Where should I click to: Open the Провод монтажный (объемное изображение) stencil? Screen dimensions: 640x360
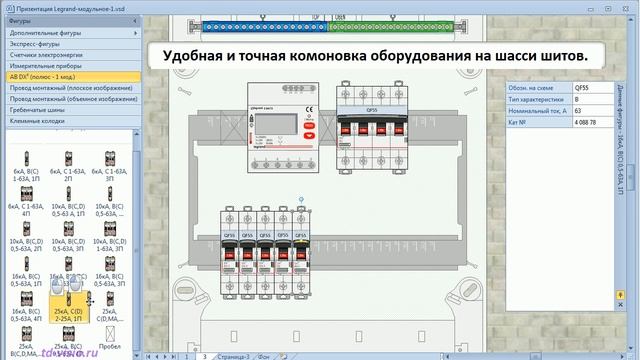73,99
